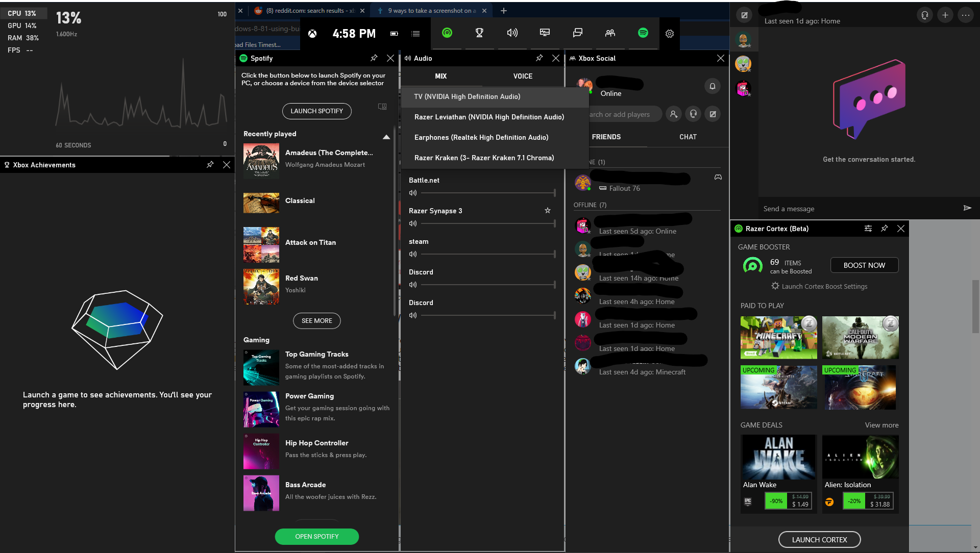Collapse the Recently played section
The height and width of the screenshot is (553, 980).
pyautogui.click(x=386, y=137)
